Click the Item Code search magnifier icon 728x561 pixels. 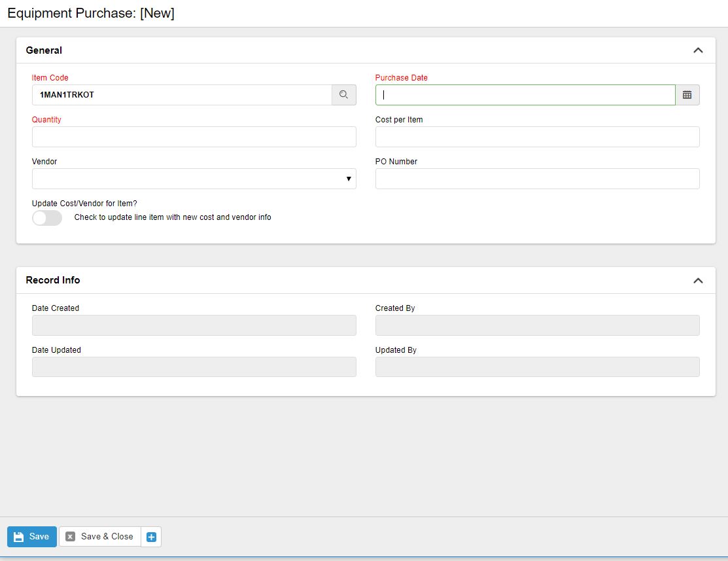pyautogui.click(x=343, y=95)
